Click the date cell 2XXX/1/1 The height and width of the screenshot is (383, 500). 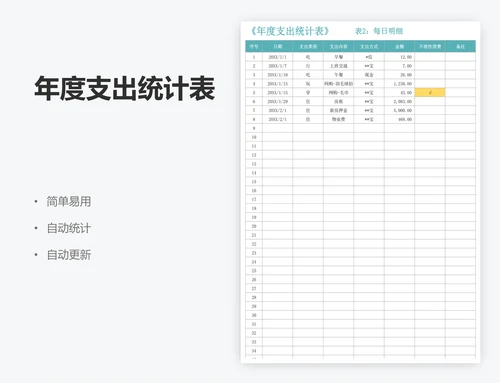278,57
